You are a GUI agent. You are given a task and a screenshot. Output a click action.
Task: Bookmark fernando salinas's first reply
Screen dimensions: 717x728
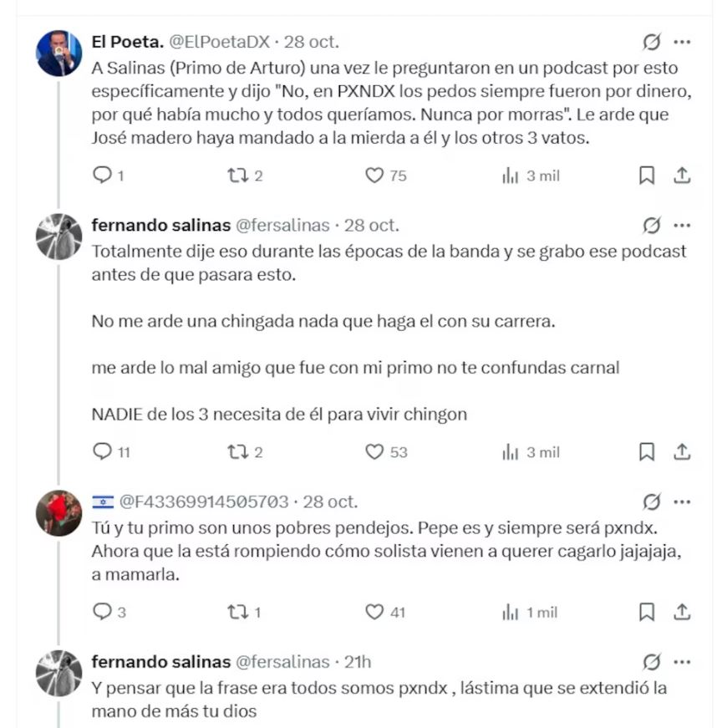click(x=646, y=451)
